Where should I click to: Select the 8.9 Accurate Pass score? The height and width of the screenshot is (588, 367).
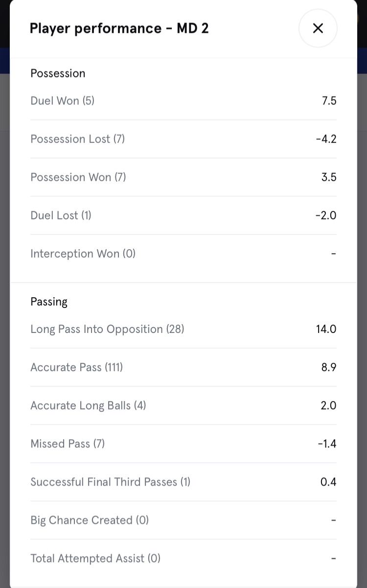pyautogui.click(x=329, y=367)
